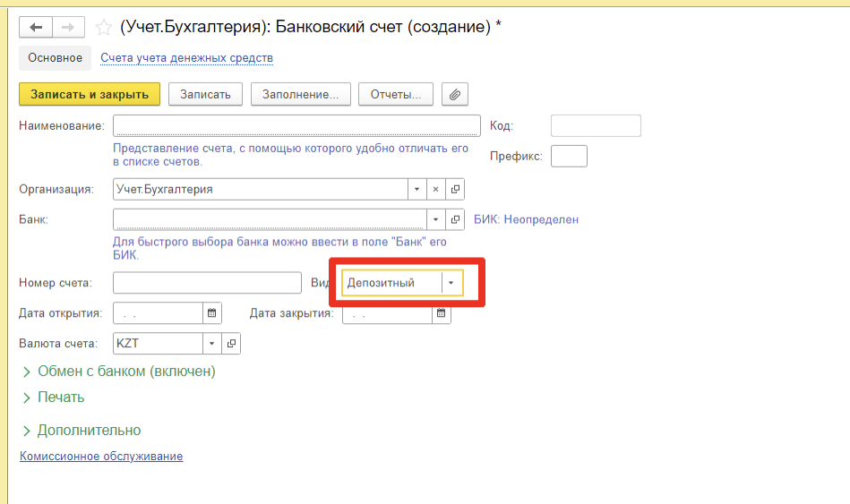Switch to the Основное tab
Viewport: 850px width, 504px height.
[x=55, y=58]
